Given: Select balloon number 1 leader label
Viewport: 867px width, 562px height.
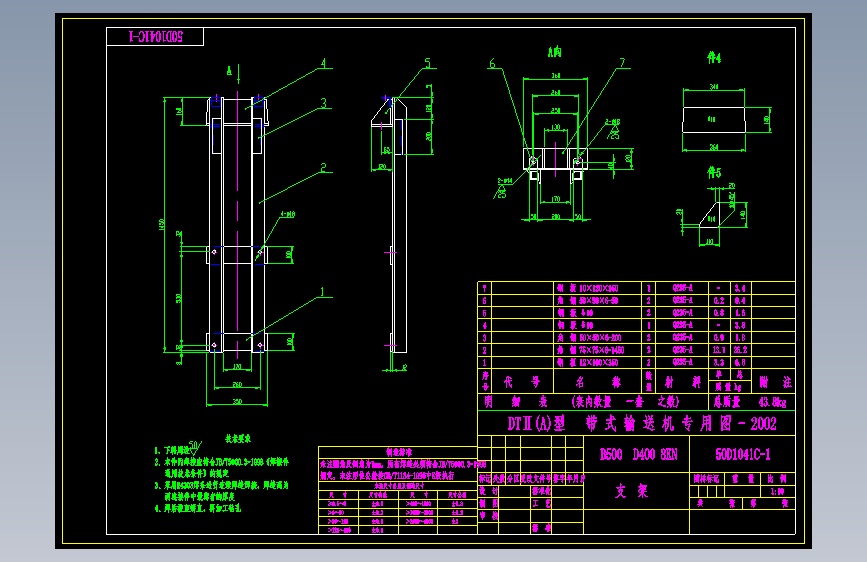Looking at the screenshot, I should coord(322,292).
